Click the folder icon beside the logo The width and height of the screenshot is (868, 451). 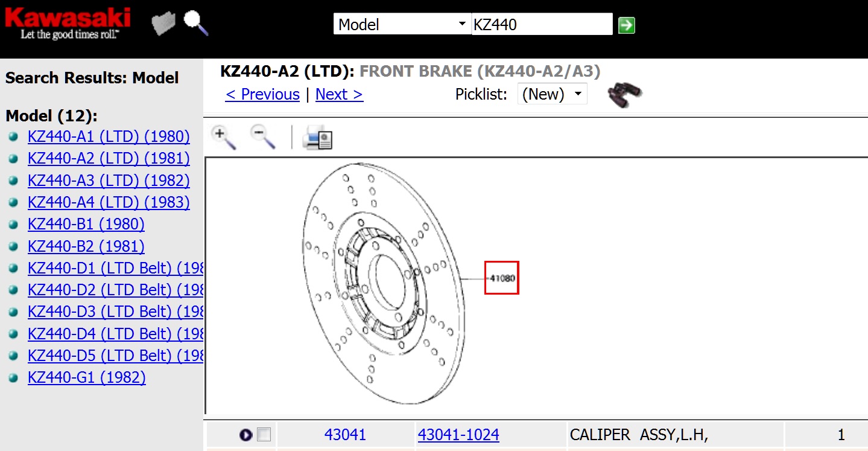pos(163,24)
